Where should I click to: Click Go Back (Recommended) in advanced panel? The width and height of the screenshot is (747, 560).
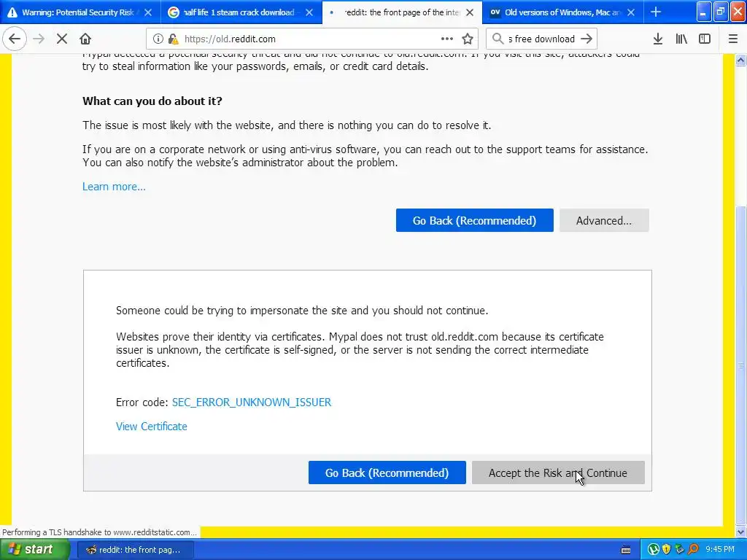pos(387,472)
